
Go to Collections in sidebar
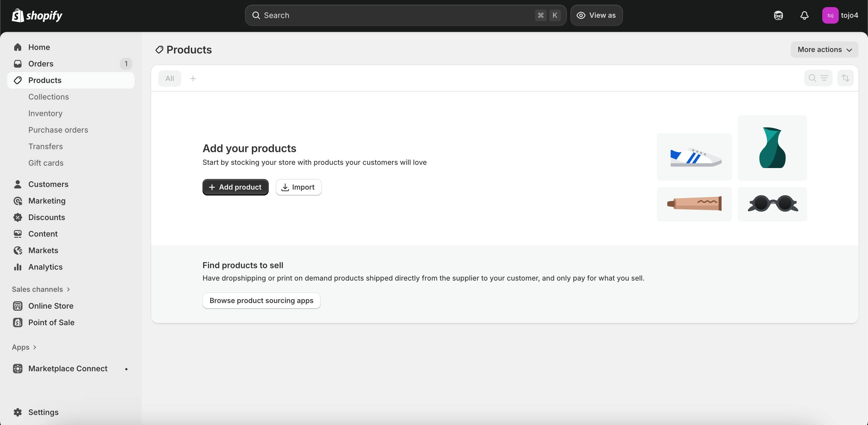(x=48, y=97)
